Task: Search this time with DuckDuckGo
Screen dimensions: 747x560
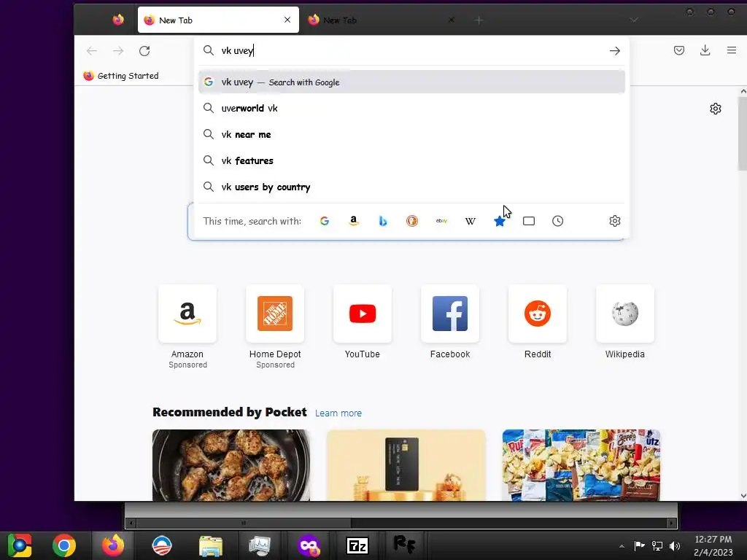Action: pos(412,221)
